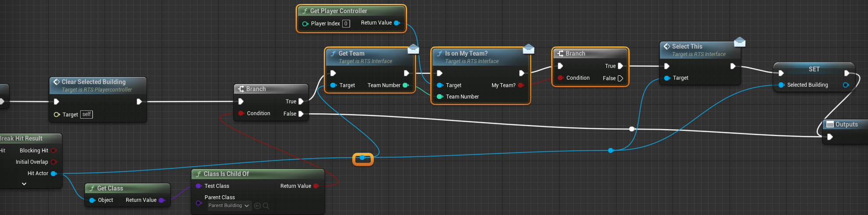Click the highlighted Branch node's icon
Viewport: 868px width, 215px height.
(x=560, y=53)
